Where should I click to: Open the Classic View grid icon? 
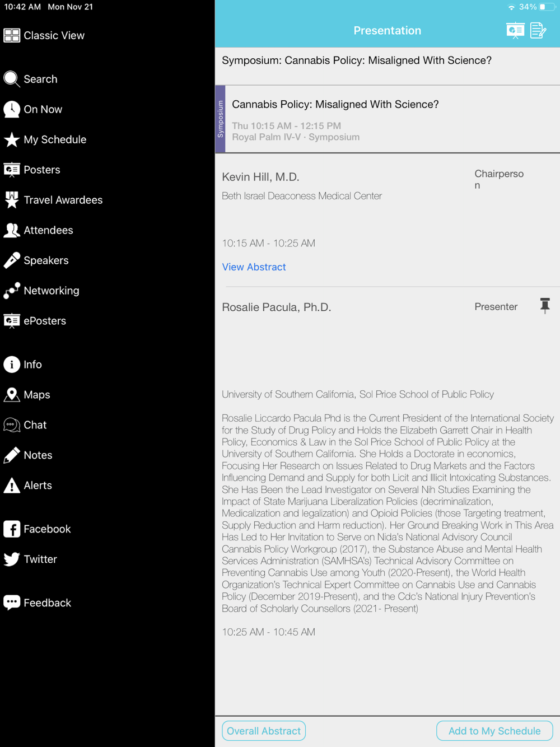12,35
